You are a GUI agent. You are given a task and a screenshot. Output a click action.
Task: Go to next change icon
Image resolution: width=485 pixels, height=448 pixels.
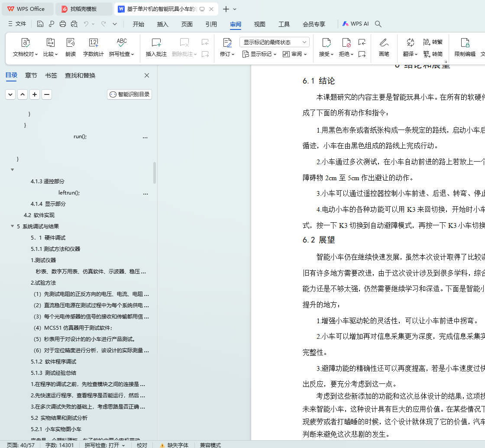[x=362, y=54]
